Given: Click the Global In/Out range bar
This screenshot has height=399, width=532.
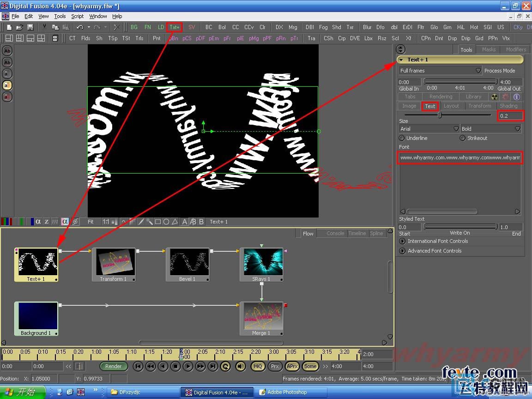Looking at the screenshot, I should (460, 81).
